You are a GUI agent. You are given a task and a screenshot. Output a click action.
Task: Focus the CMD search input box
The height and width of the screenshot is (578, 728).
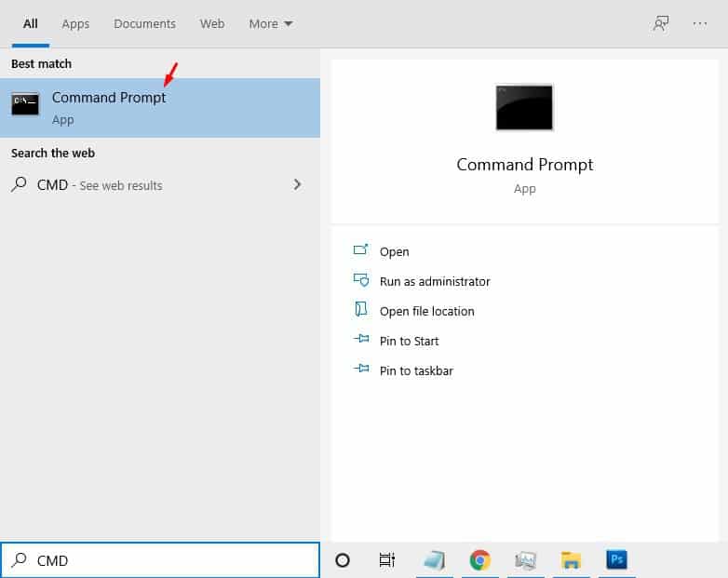pyautogui.click(x=160, y=560)
